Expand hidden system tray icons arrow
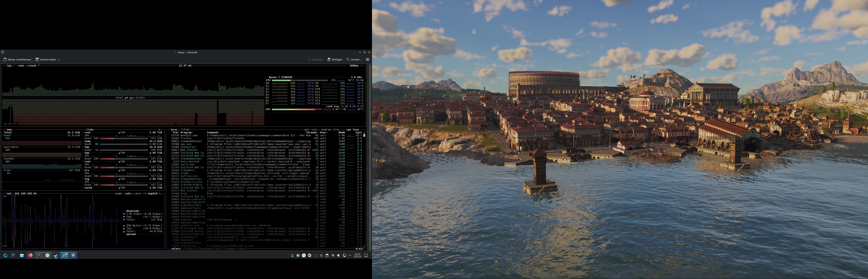Image resolution: width=868 pixels, height=279 pixels. pyautogui.click(x=350, y=255)
